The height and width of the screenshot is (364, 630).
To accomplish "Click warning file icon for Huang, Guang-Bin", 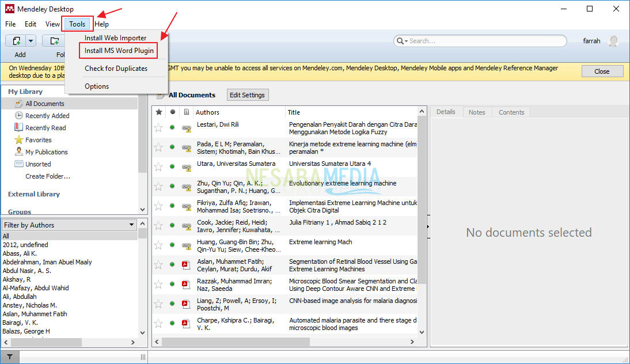I will click(187, 246).
